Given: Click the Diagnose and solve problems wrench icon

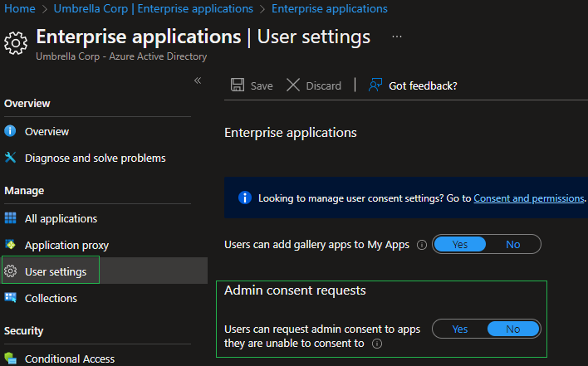Looking at the screenshot, I should coord(10,158).
